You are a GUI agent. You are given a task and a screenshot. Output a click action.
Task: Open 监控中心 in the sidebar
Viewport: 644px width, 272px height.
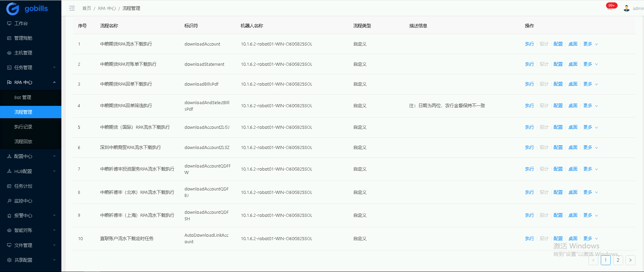pos(23,201)
